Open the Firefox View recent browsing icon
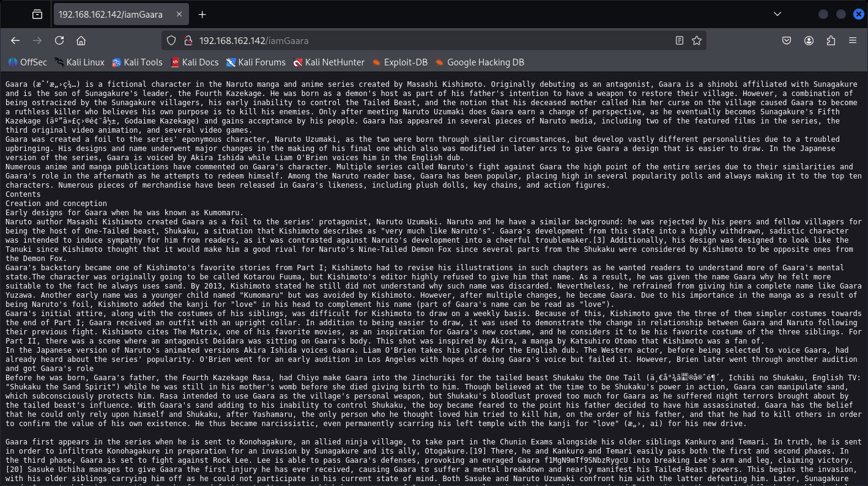 point(37,14)
